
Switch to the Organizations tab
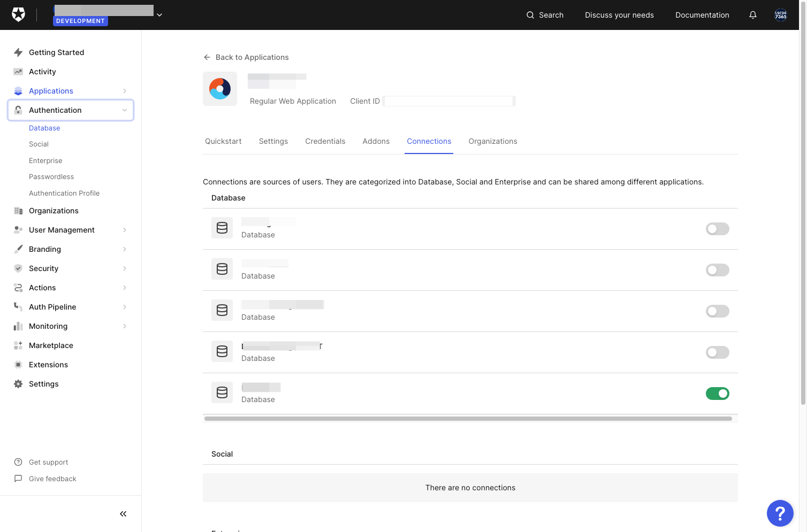(x=493, y=141)
